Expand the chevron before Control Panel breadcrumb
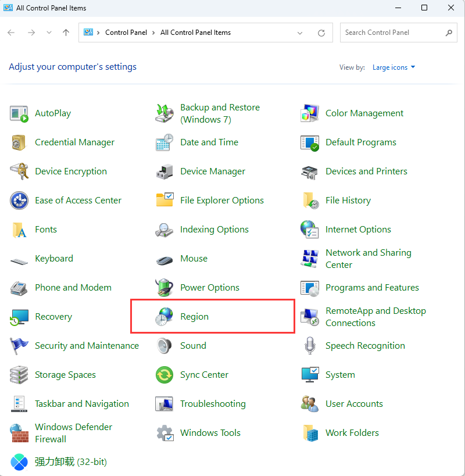The image size is (465, 476). pyautogui.click(x=98, y=33)
